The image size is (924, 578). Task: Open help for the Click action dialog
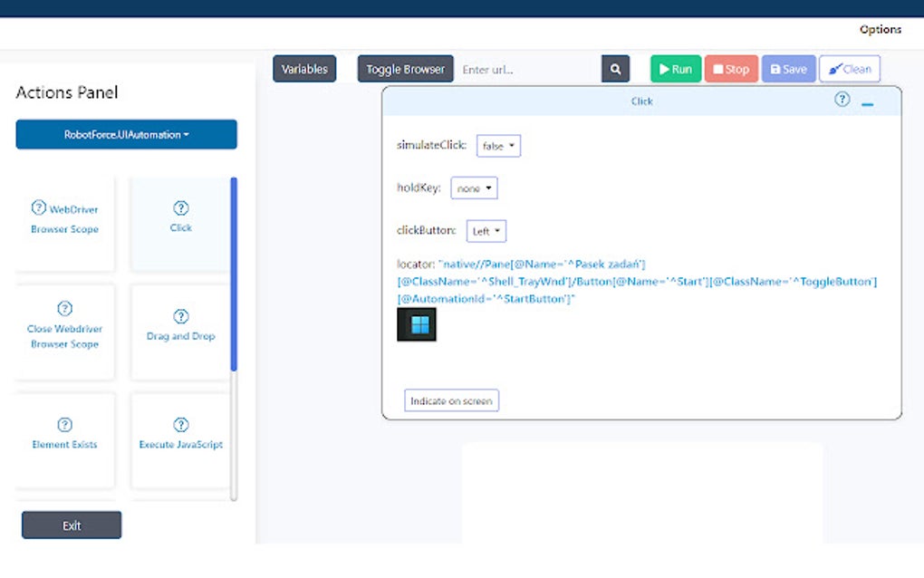[842, 101]
